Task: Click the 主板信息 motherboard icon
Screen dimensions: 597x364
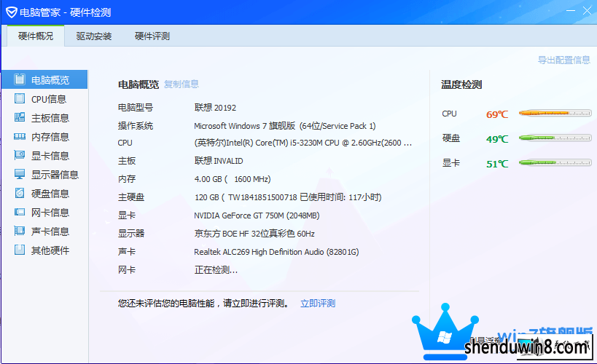Action: click(x=20, y=117)
